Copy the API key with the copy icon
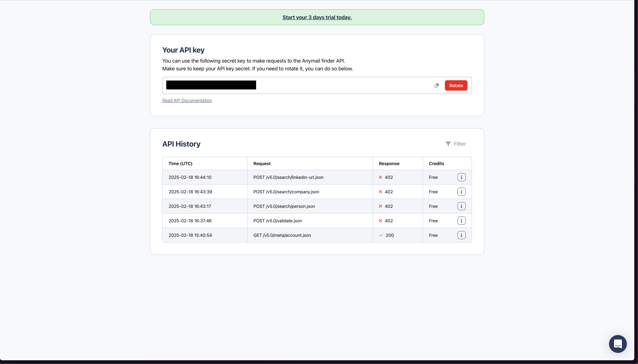638x364 pixels. [x=437, y=85]
